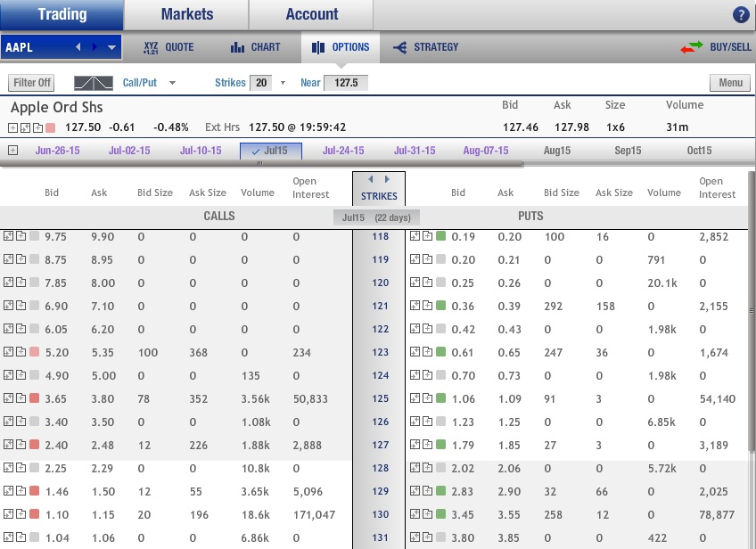Click the options table vertical scrollbar
The width and height of the screenshot is (756, 549).
752,311
